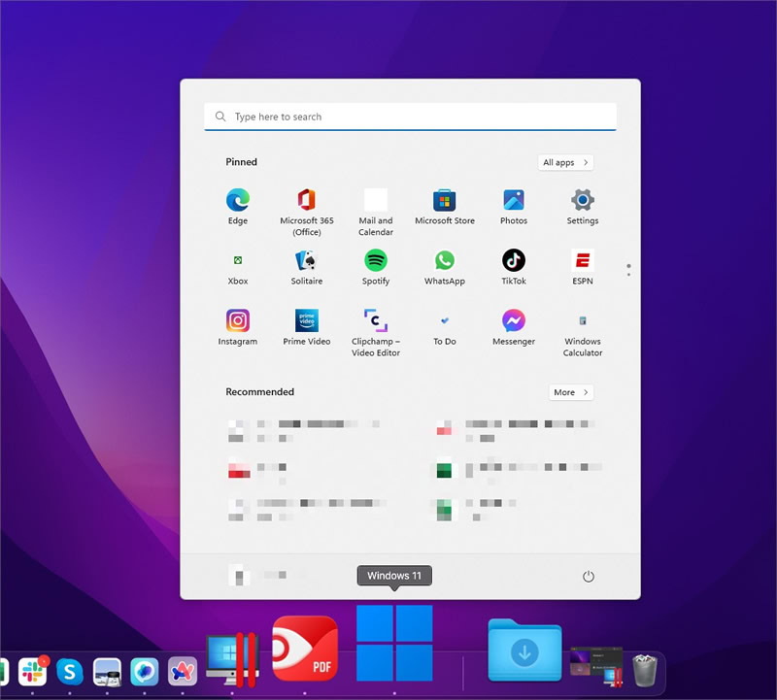This screenshot has height=700, width=777.
Task: Go to next pinned apps page dot
Action: pos(628,275)
